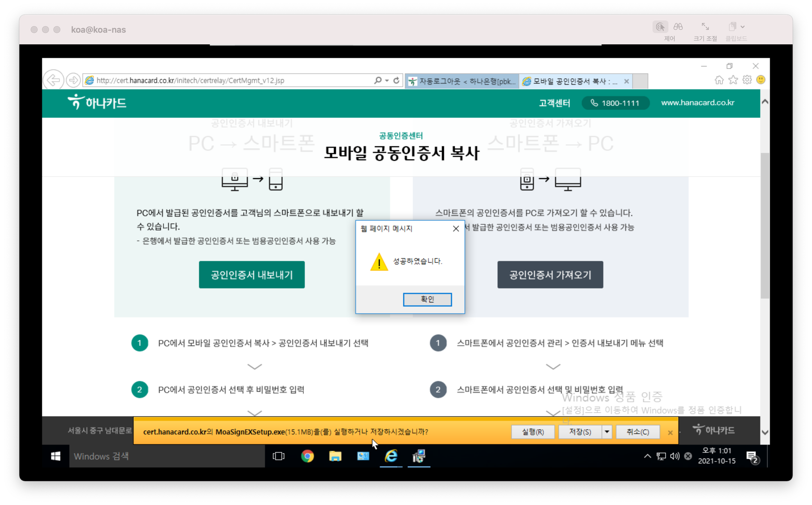Screen dimensions: 812x505
Task: Show hidden system tray icons chevron
Action: click(x=647, y=456)
